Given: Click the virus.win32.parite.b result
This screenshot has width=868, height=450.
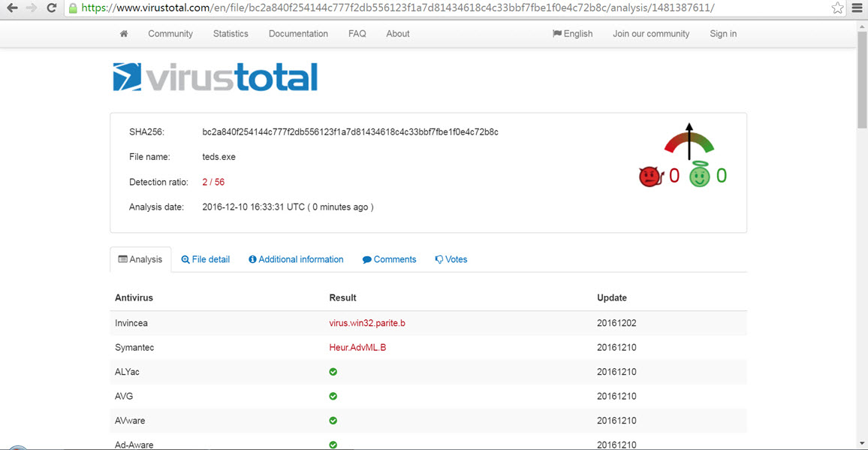Looking at the screenshot, I should tap(367, 323).
